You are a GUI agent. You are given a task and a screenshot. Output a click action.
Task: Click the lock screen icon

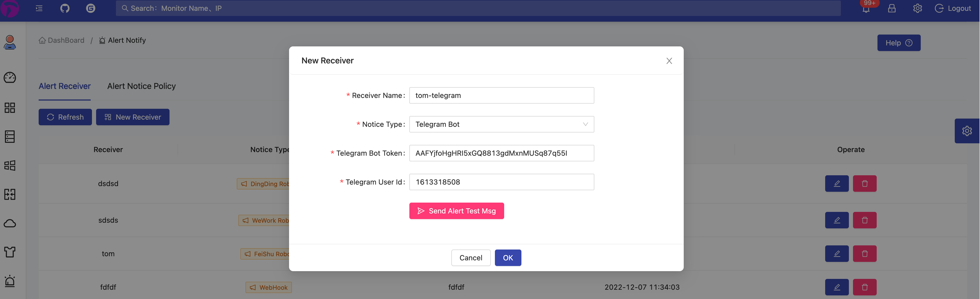tap(892, 8)
